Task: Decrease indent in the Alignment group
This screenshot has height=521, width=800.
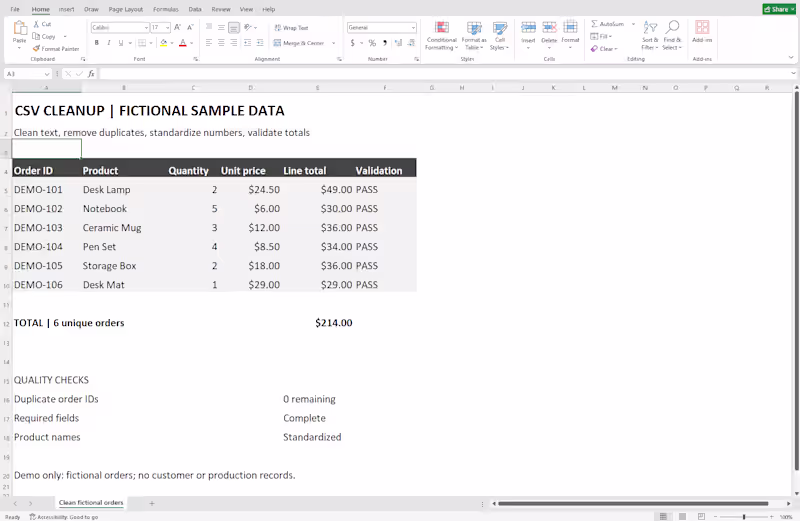Action: click(247, 43)
